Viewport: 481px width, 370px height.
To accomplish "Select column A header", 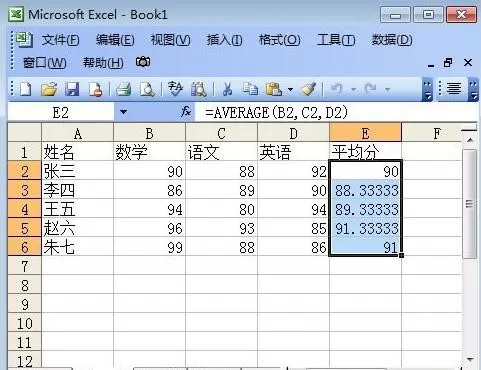I will point(77,133).
